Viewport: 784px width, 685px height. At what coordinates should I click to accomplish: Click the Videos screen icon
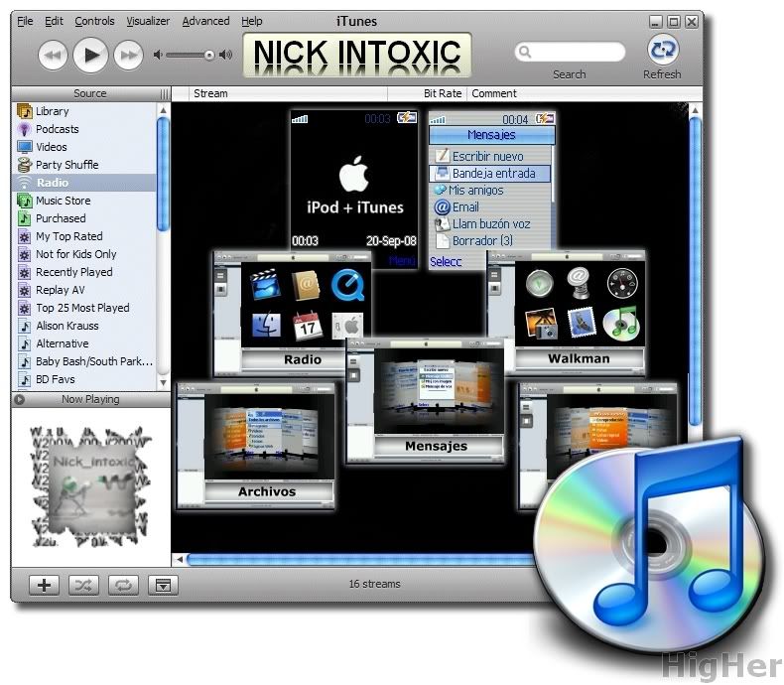[x=25, y=147]
